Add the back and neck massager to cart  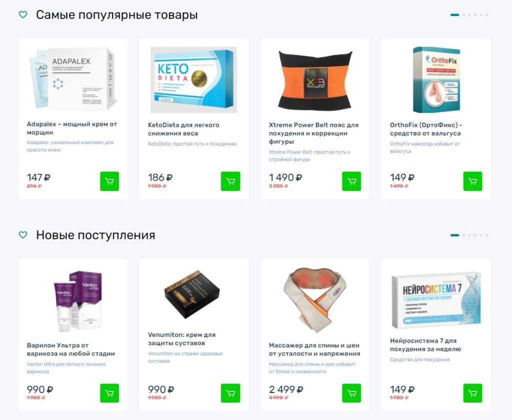click(x=351, y=393)
